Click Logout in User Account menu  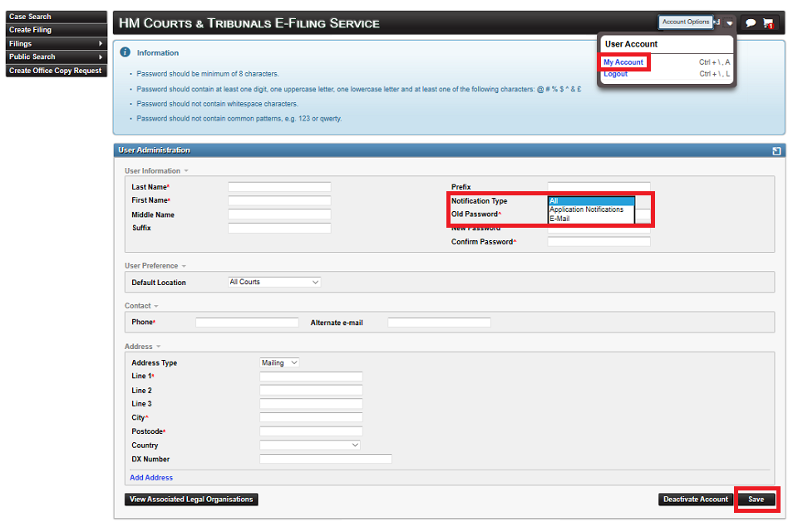coord(615,74)
